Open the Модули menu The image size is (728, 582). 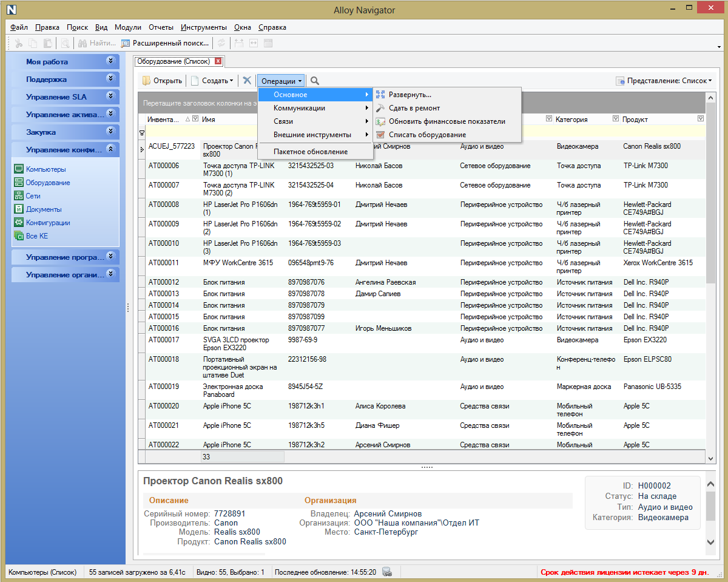pyautogui.click(x=127, y=27)
